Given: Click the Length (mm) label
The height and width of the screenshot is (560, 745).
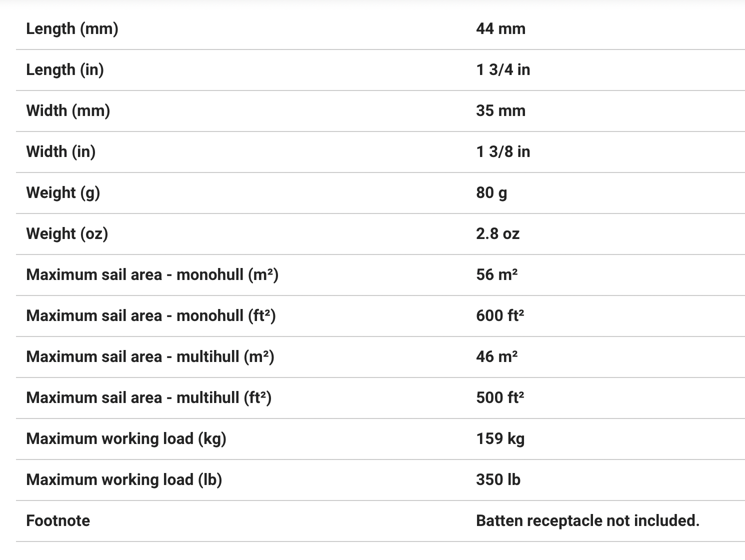Looking at the screenshot, I should click(72, 28).
